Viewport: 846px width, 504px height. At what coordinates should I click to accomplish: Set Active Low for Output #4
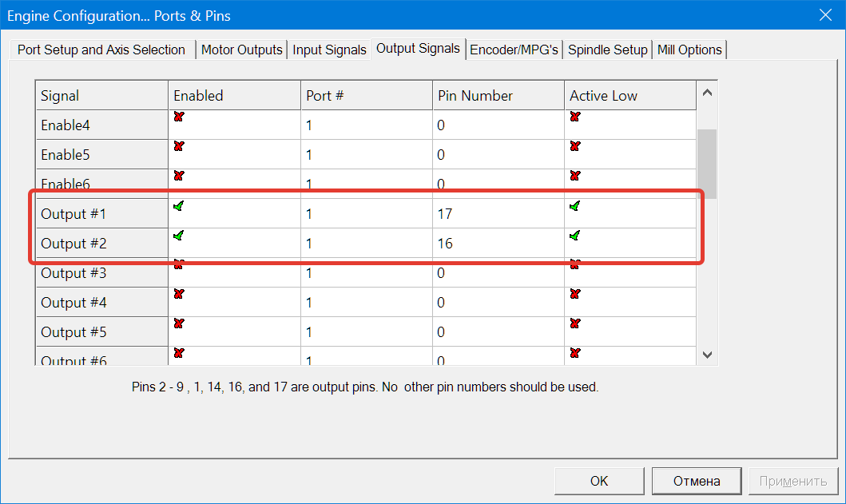(x=574, y=295)
